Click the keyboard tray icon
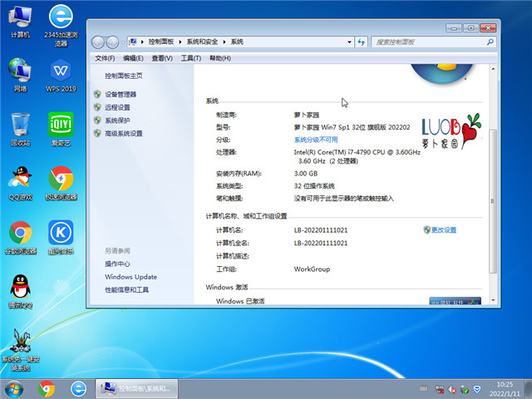 [423, 389]
